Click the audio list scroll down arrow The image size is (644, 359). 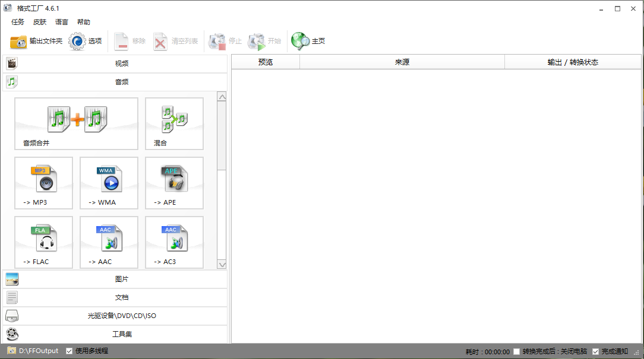[222, 265]
